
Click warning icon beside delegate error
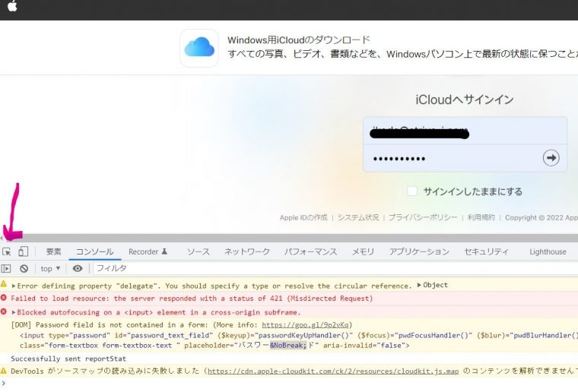coord(4,284)
